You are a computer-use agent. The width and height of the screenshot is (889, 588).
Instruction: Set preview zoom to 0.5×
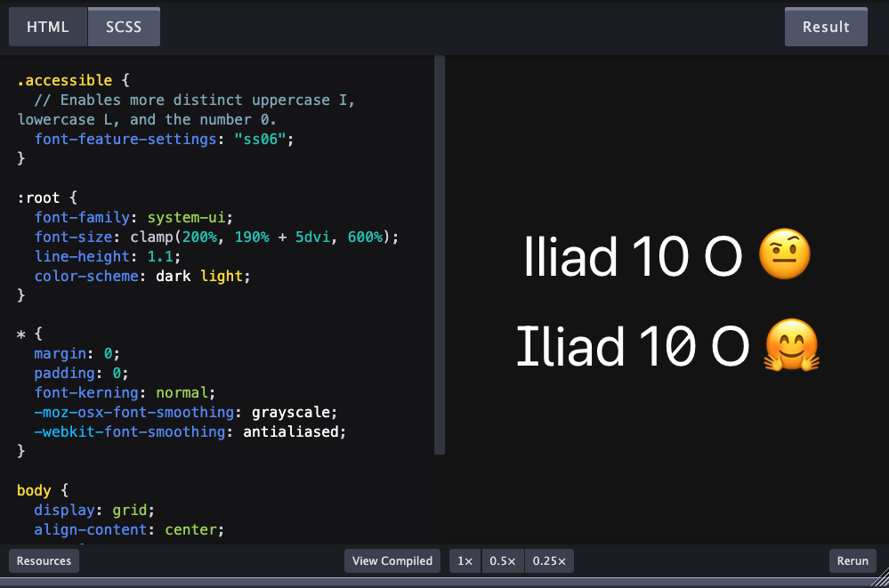(503, 560)
